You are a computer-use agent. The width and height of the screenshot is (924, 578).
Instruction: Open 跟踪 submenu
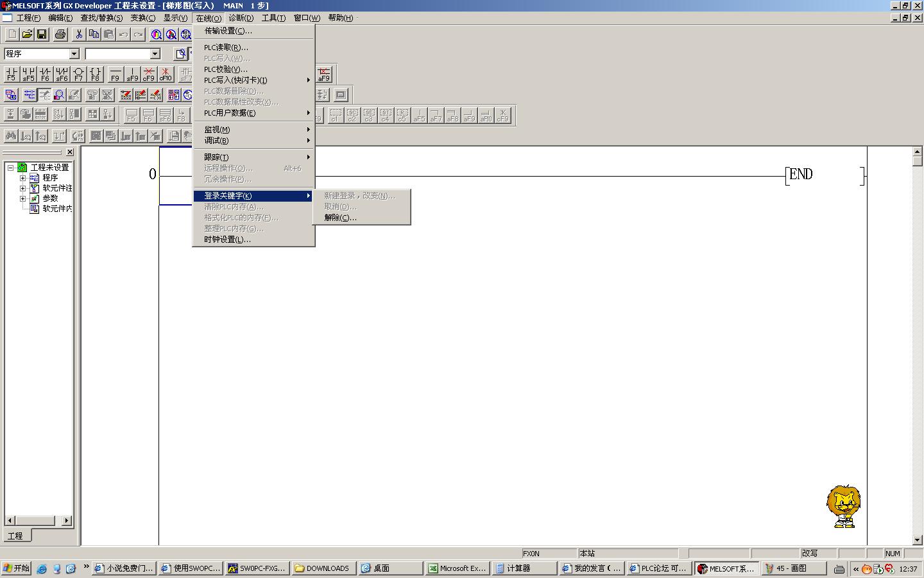click(x=253, y=157)
